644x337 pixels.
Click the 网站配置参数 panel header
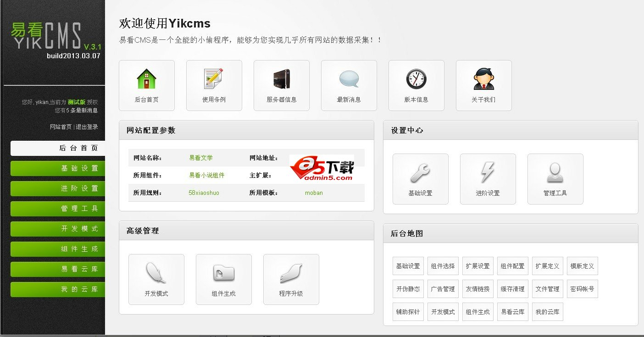246,130
